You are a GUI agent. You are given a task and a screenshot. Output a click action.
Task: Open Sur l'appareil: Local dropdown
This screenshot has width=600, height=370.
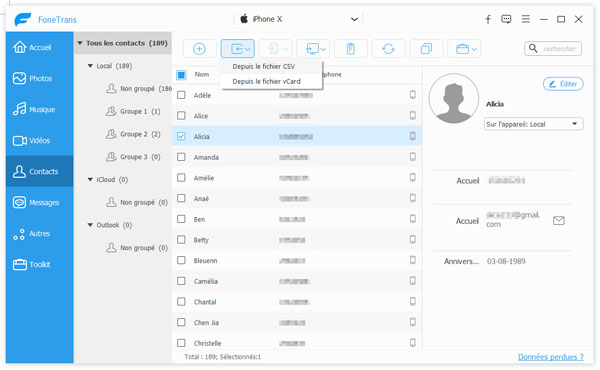click(533, 124)
